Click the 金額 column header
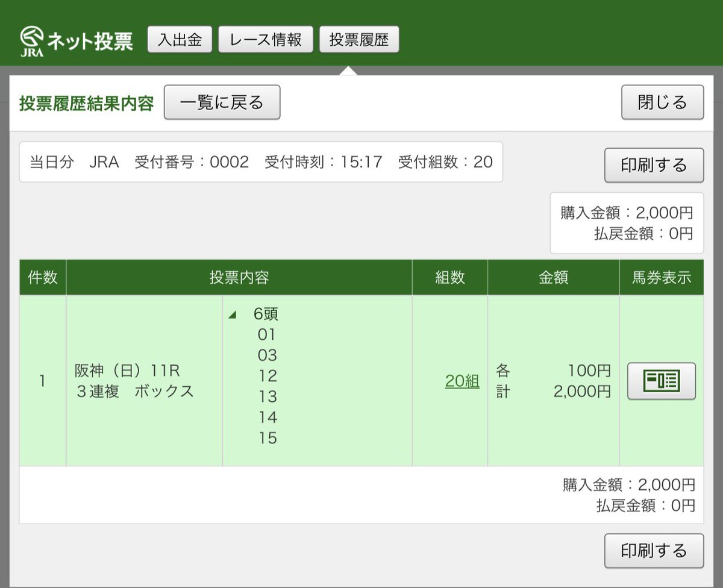This screenshot has height=588, width=723. pyautogui.click(x=553, y=278)
